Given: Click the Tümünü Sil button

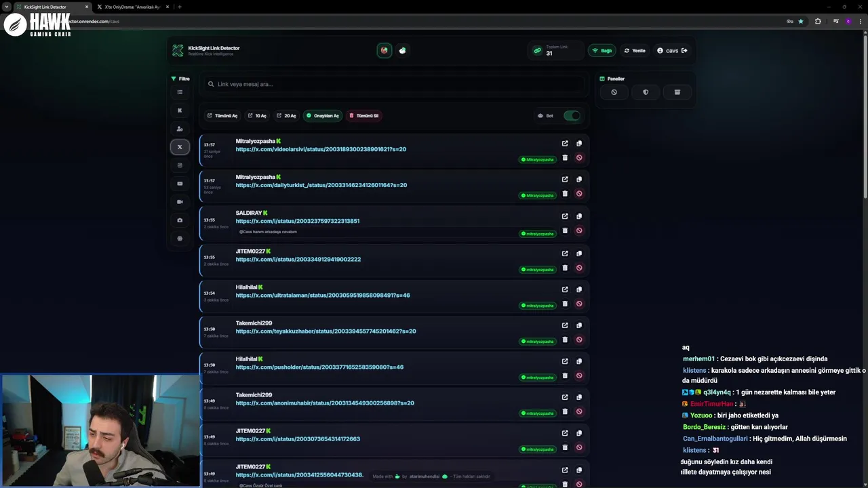Looking at the screenshot, I should (x=363, y=116).
